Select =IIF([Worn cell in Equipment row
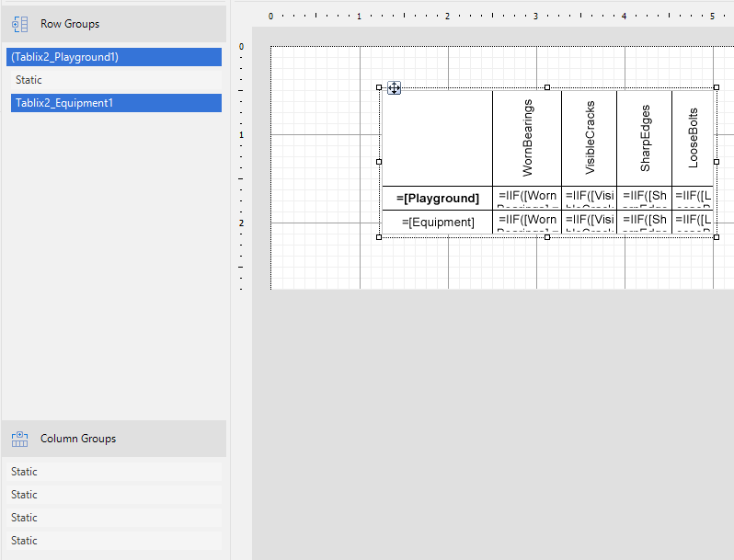734x560 pixels. click(527, 223)
